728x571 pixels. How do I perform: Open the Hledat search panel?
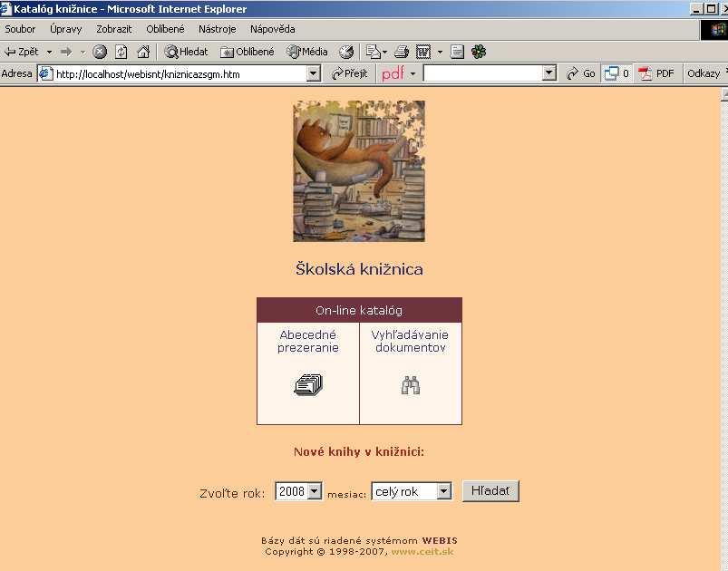click(186, 52)
